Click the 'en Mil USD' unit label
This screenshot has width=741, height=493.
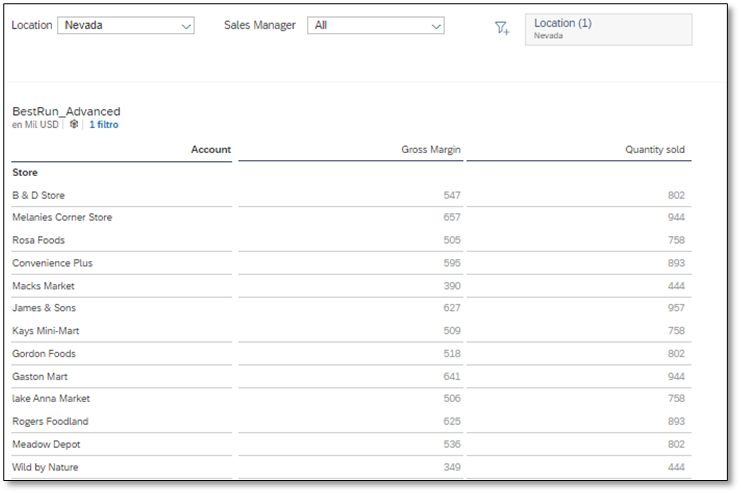click(35, 125)
